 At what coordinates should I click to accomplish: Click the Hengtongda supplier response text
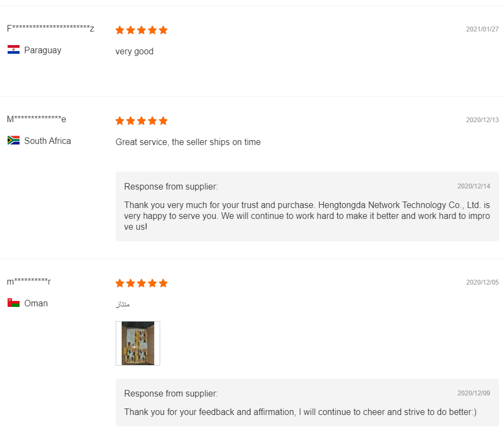tap(307, 216)
